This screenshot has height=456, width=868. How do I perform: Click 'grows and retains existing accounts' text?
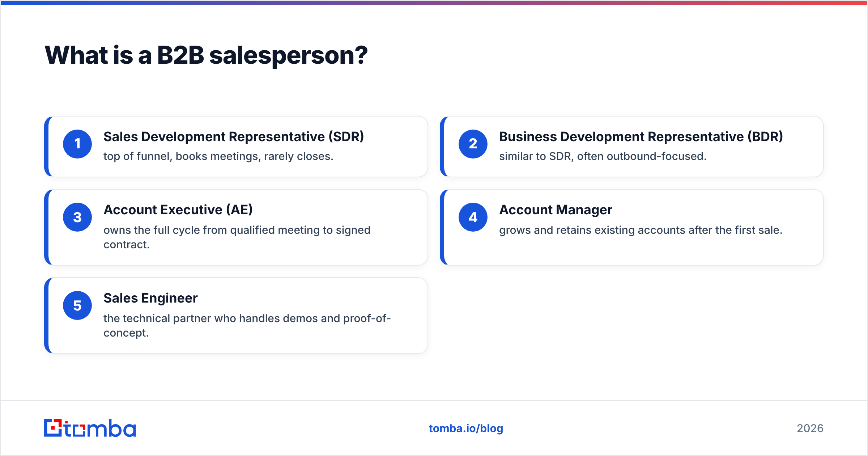pyautogui.click(x=641, y=230)
